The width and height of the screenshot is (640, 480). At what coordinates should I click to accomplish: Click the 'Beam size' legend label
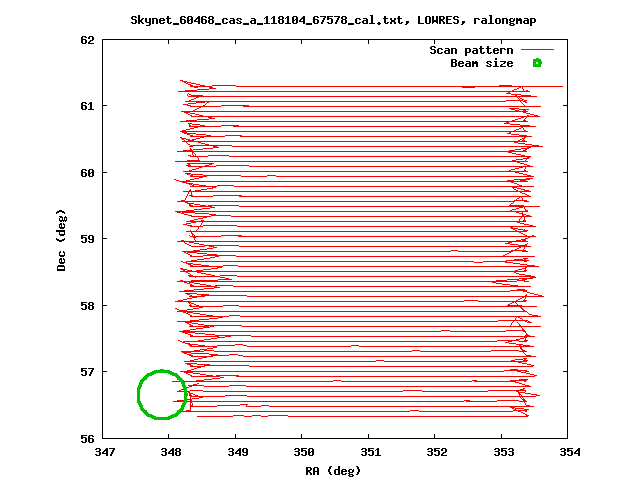tap(482, 63)
